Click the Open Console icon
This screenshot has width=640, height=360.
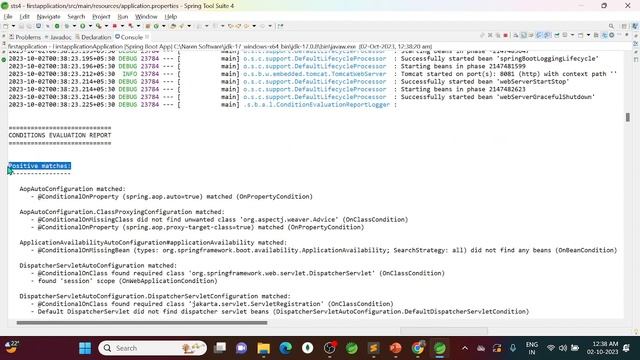coord(580,35)
